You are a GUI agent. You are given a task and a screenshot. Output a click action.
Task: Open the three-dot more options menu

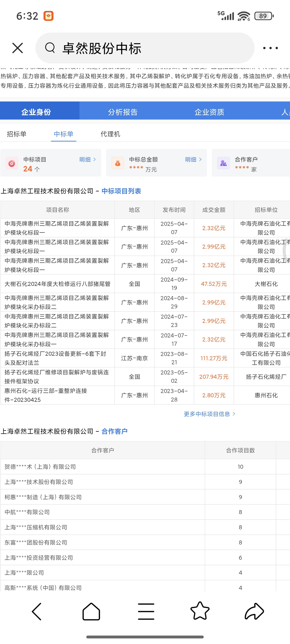271,48
